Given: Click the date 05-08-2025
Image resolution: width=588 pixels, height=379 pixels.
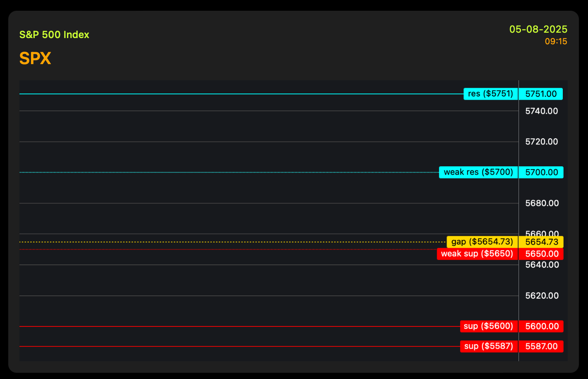Looking at the screenshot, I should pyautogui.click(x=538, y=29).
